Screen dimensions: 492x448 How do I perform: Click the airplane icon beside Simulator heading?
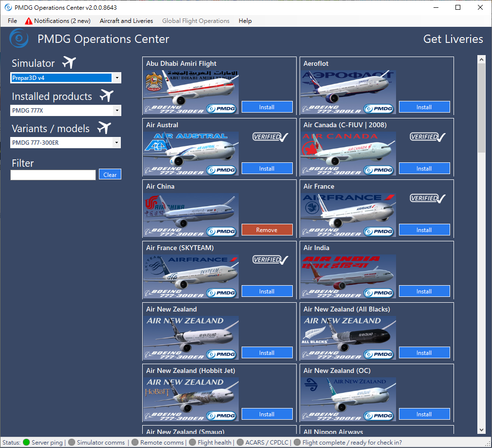69,62
